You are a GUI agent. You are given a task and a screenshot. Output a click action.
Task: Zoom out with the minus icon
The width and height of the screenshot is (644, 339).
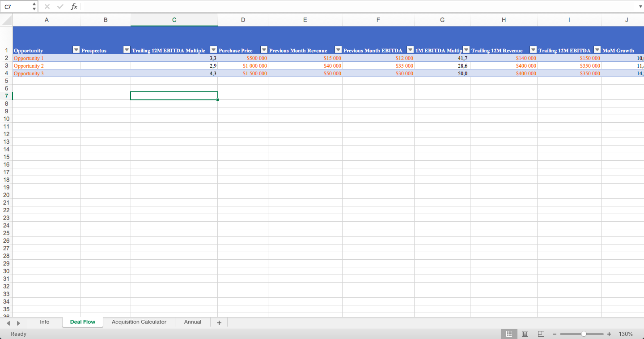(554, 334)
